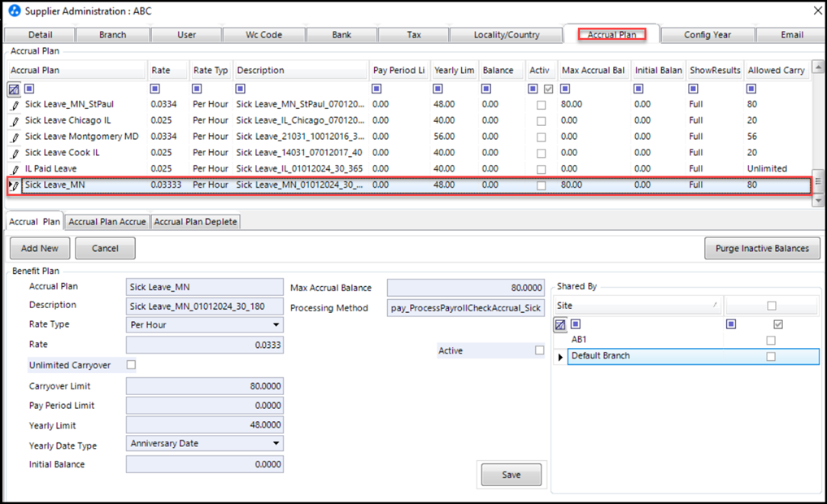The height and width of the screenshot is (504, 827).
Task: Click the pencil edit icon for Sick Leave Chicago IL
Action: tap(15, 121)
